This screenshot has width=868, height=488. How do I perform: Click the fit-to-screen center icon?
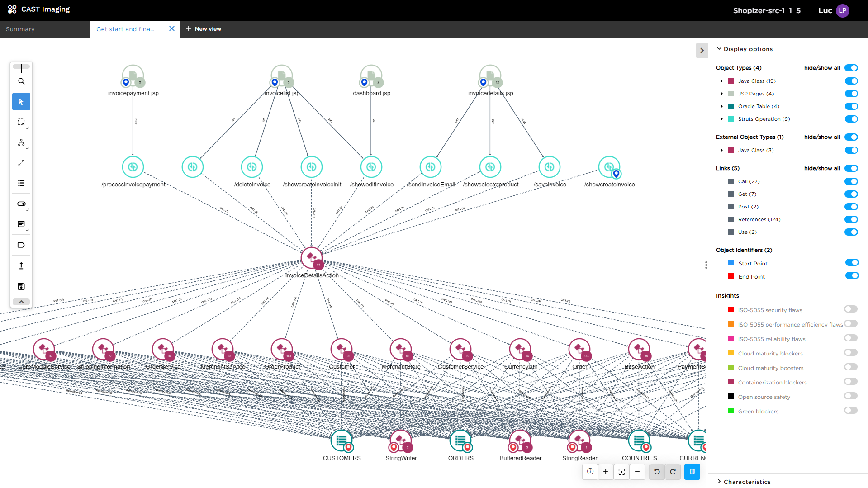point(621,472)
